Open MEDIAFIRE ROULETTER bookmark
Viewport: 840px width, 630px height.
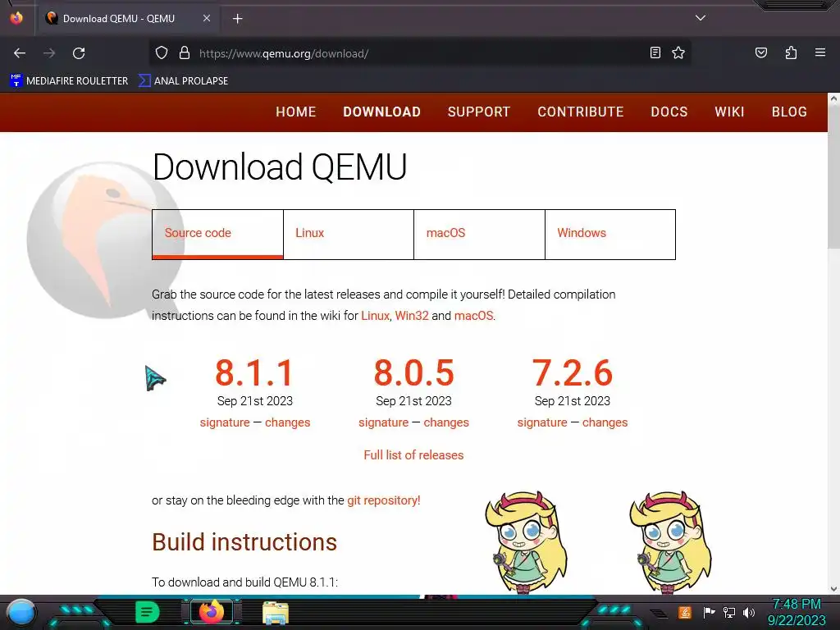click(x=69, y=81)
